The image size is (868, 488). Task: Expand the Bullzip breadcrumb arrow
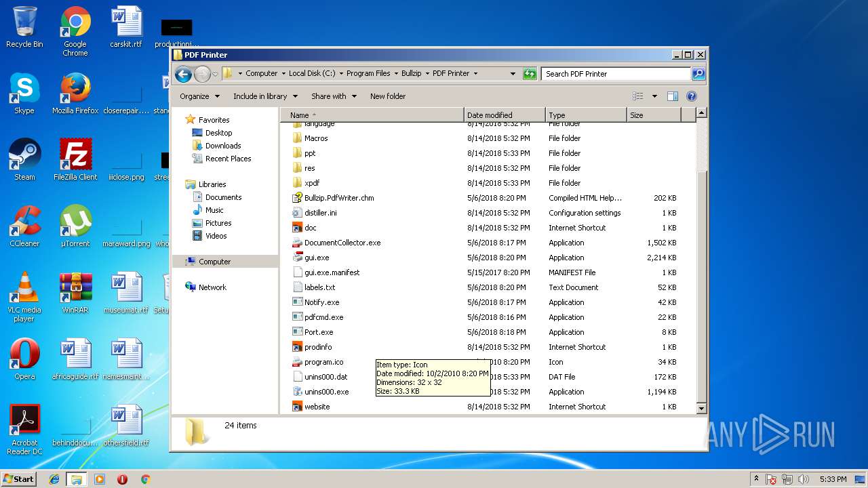click(427, 74)
